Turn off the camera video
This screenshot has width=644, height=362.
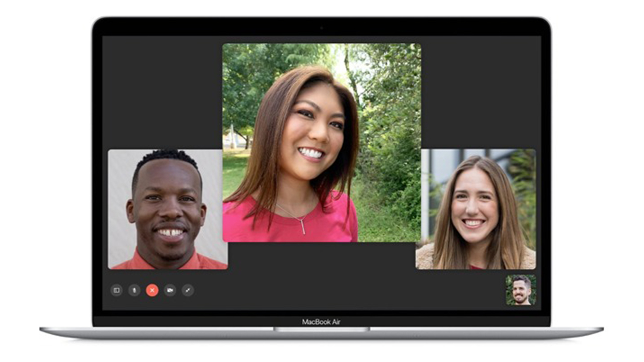coord(170,290)
